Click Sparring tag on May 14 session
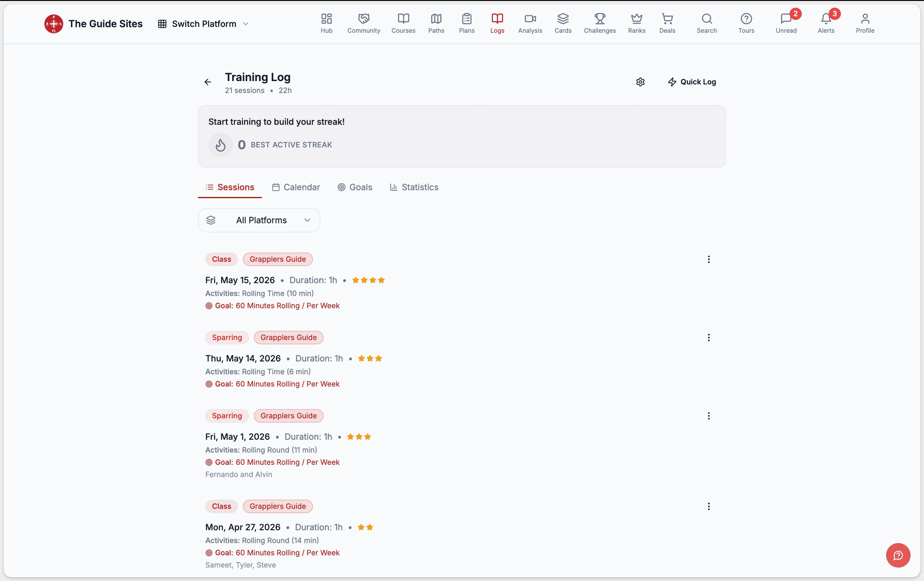The width and height of the screenshot is (924, 581). [x=227, y=338]
